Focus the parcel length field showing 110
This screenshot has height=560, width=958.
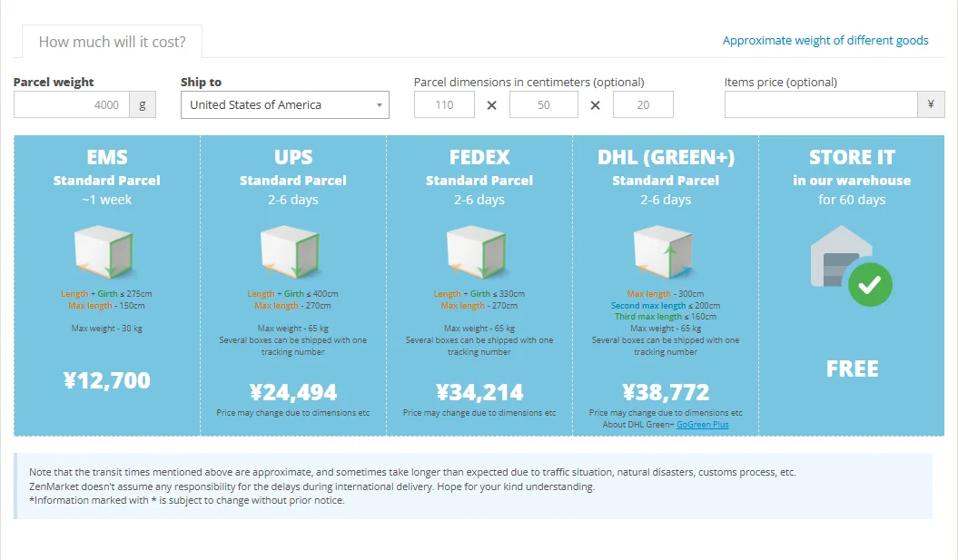tap(444, 104)
